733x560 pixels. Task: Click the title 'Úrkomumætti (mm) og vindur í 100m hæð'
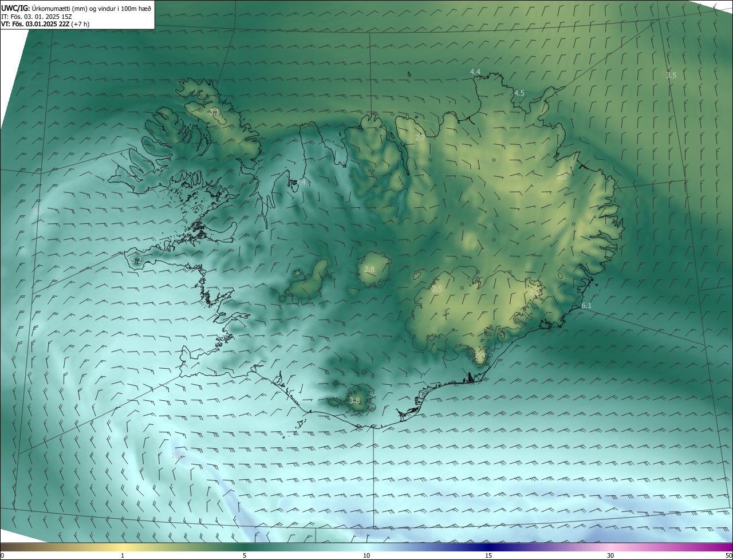tap(91, 8)
